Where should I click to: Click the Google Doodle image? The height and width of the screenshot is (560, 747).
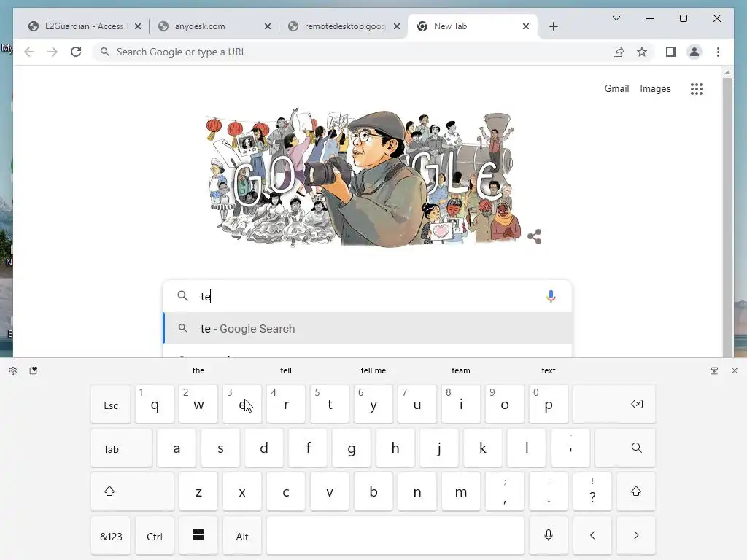click(365, 179)
